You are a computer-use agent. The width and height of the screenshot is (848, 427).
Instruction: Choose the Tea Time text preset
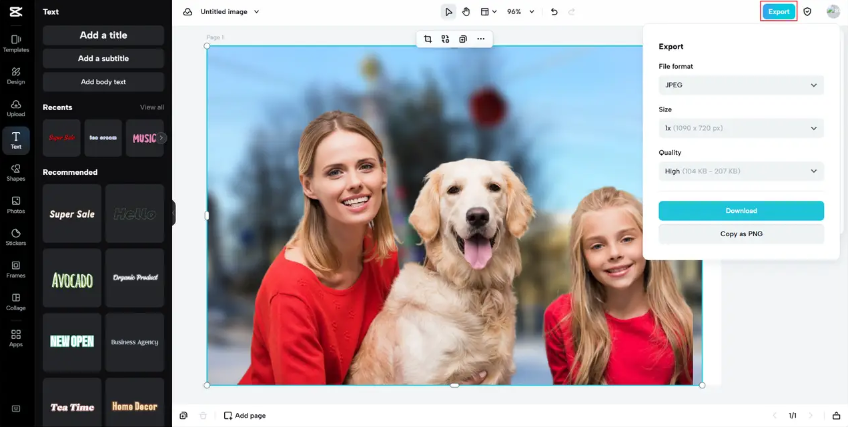click(x=72, y=403)
